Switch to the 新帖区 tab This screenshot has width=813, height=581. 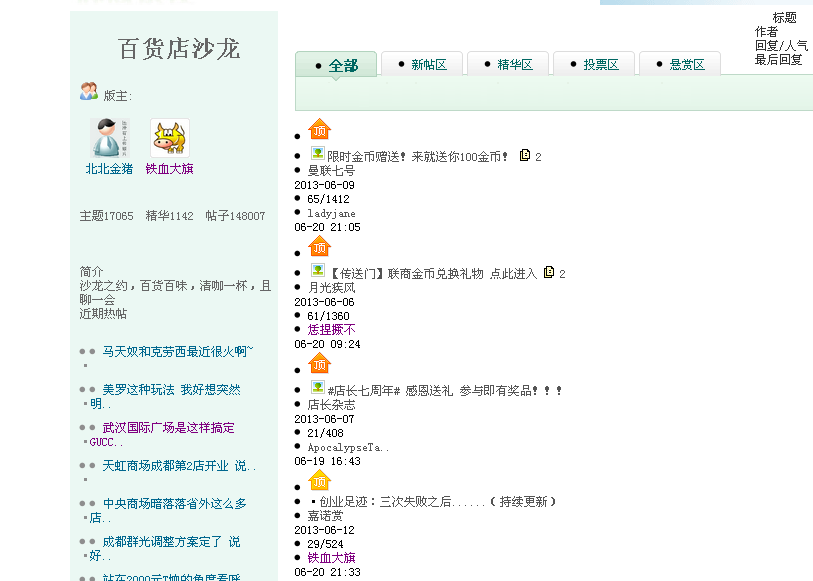(x=421, y=65)
